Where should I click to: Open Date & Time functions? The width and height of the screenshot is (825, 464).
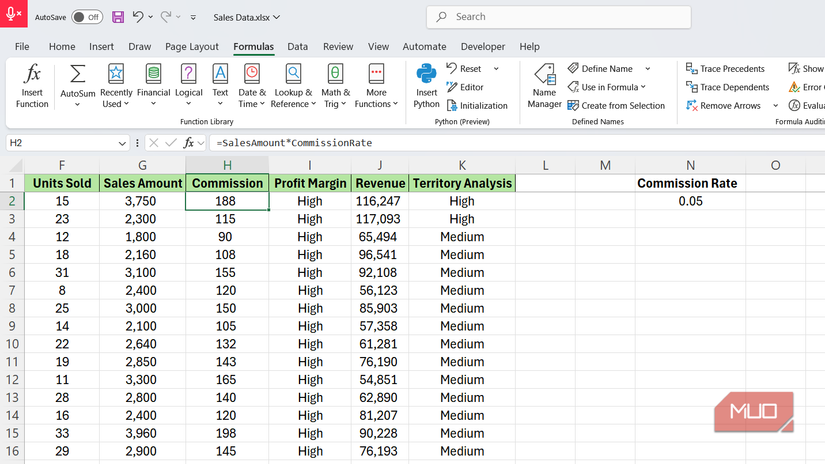point(251,86)
